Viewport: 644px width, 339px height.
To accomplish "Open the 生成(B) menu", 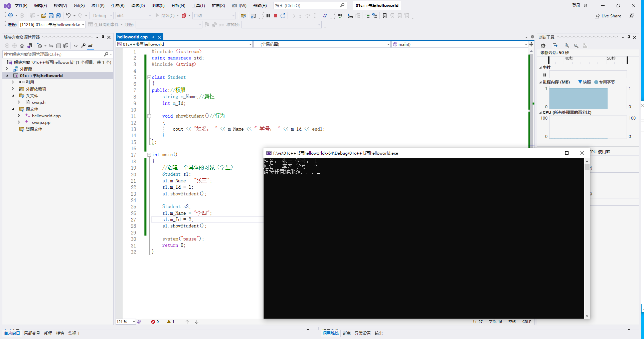I will 118,5.
